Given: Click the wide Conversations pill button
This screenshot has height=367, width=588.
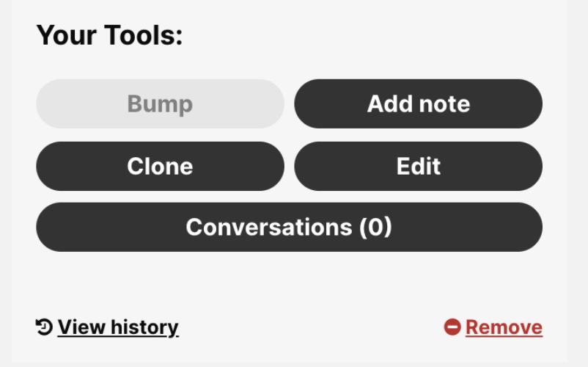Looking at the screenshot, I should click(x=289, y=227).
